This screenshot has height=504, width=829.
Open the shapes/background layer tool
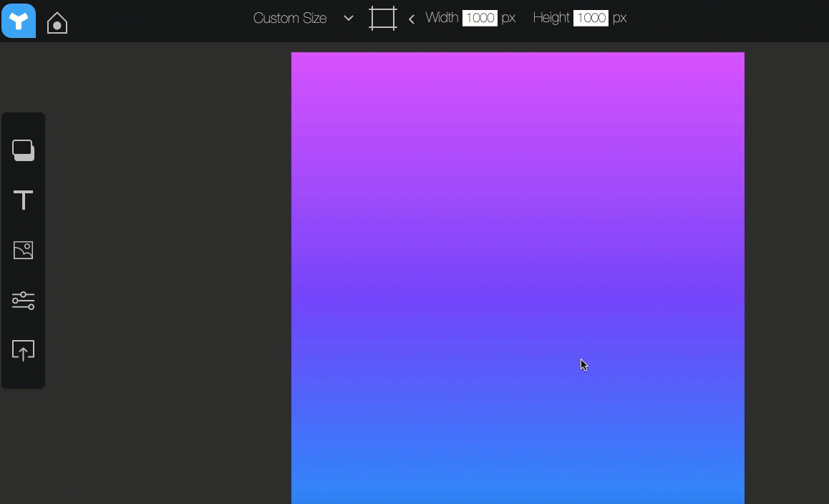pyautogui.click(x=23, y=150)
